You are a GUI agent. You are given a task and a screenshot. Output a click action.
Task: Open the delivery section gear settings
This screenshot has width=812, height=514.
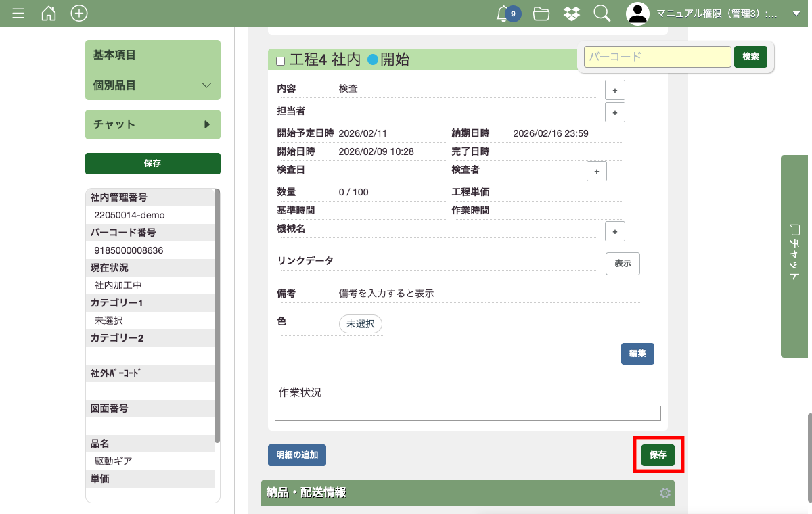665,493
